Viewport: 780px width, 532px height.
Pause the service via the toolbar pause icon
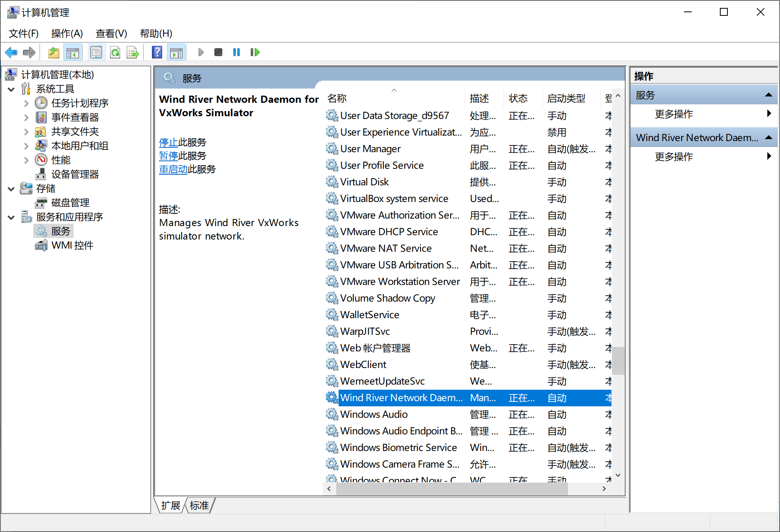coord(236,52)
